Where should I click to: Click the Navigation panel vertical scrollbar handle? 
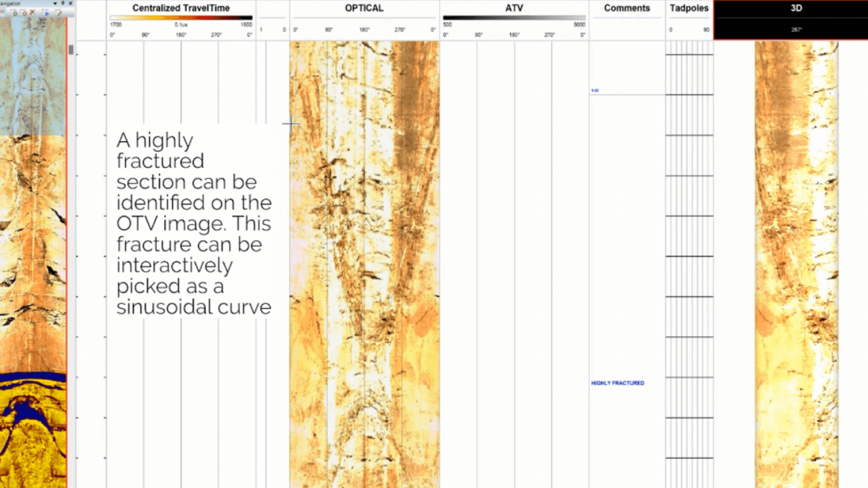click(x=71, y=50)
